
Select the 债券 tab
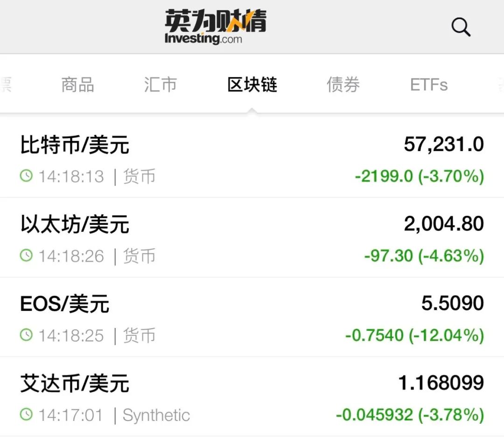(343, 85)
